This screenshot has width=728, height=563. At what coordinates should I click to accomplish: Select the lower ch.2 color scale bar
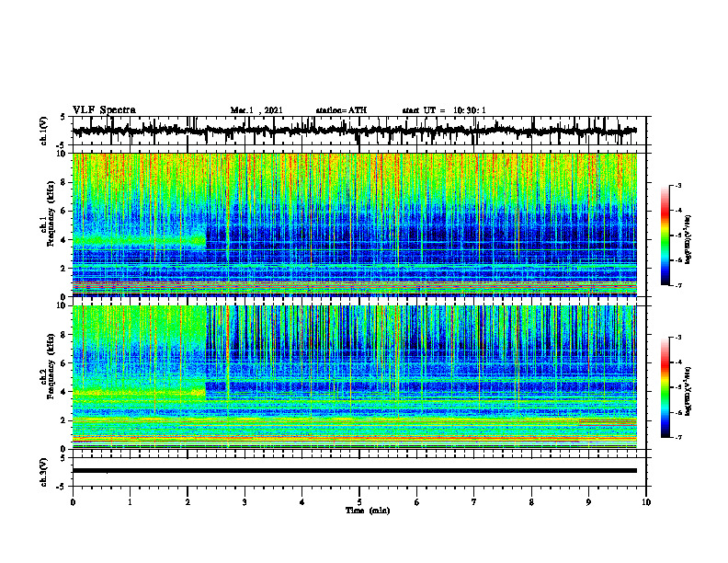(x=665, y=387)
